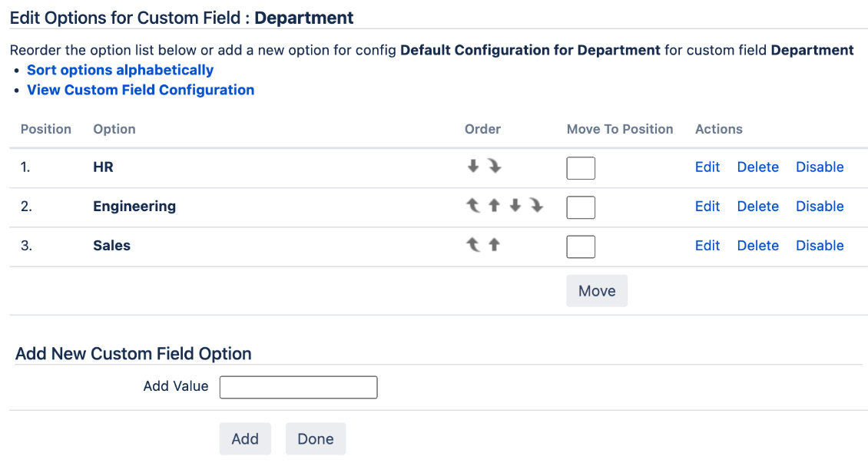Move Engineering to the top
The width and height of the screenshot is (868, 463).
[x=472, y=207]
